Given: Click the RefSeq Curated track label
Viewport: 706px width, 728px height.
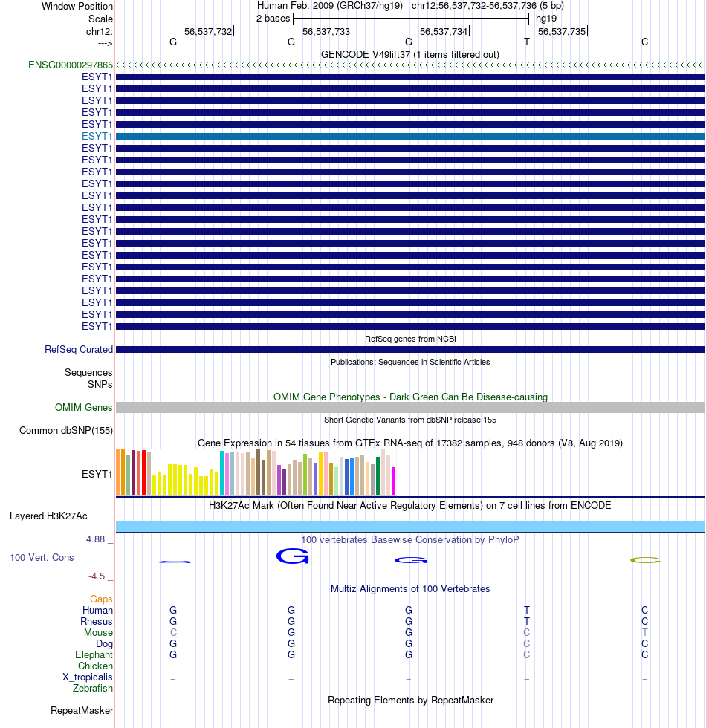Looking at the screenshot, I should click(79, 350).
